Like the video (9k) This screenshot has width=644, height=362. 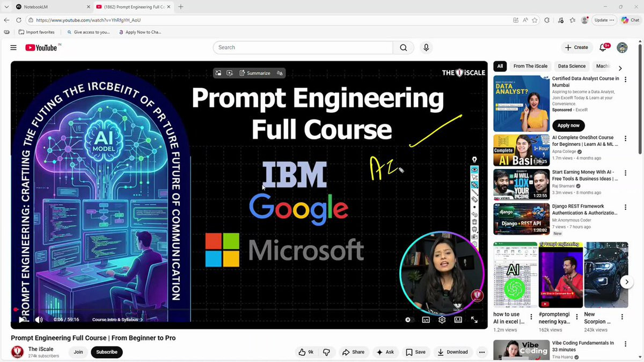(306, 352)
